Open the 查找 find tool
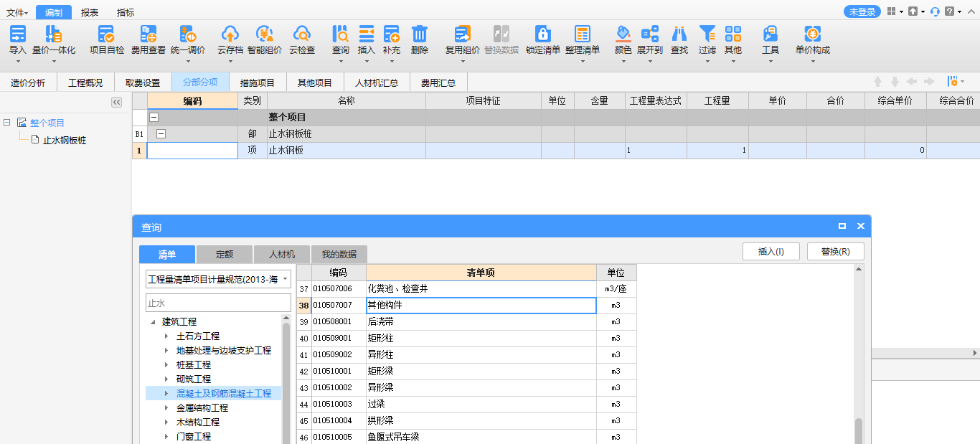The height and width of the screenshot is (444, 980). tap(679, 41)
